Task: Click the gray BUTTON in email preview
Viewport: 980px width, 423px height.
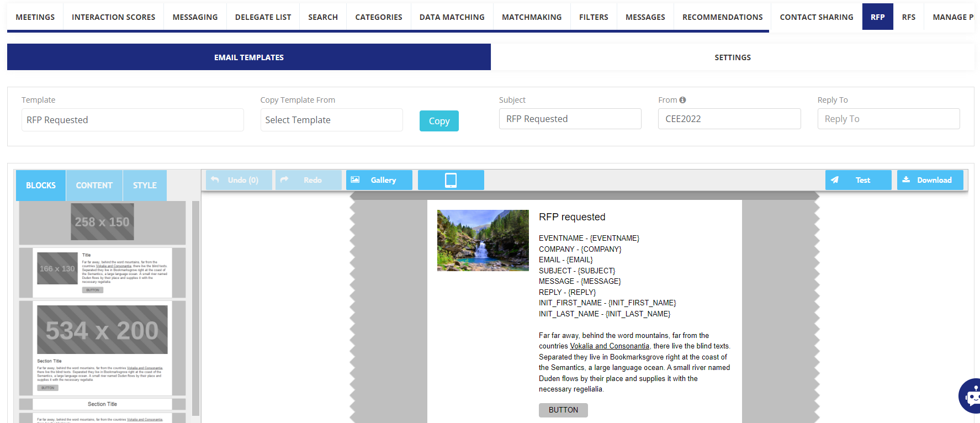Action: tap(563, 410)
